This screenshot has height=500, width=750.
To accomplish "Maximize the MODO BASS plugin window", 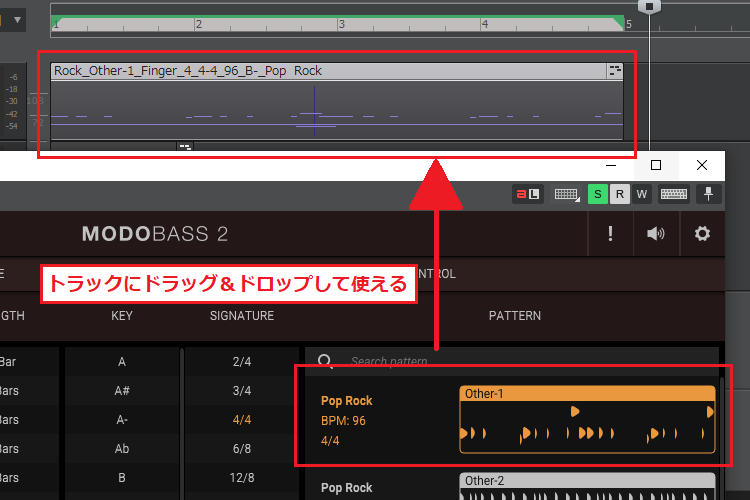I will point(656,165).
